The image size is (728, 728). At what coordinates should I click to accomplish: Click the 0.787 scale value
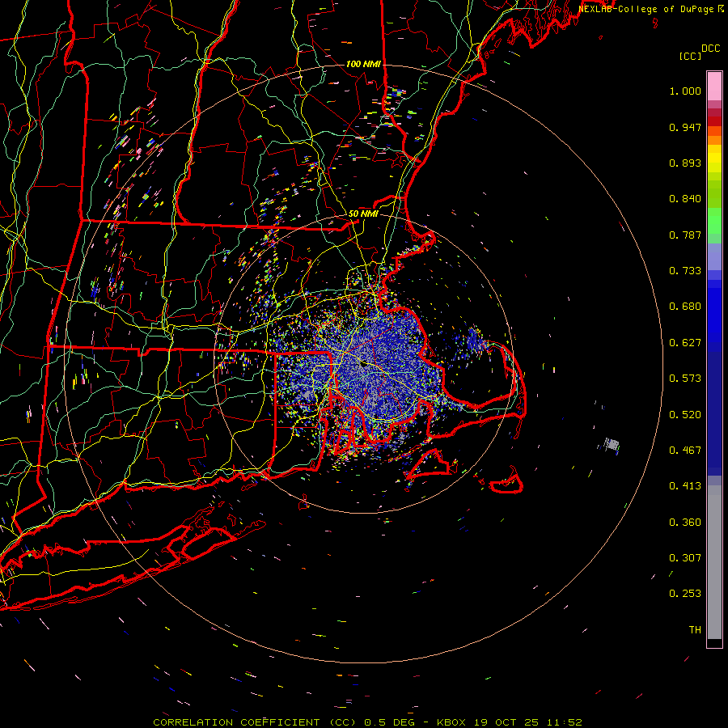tap(685, 235)
